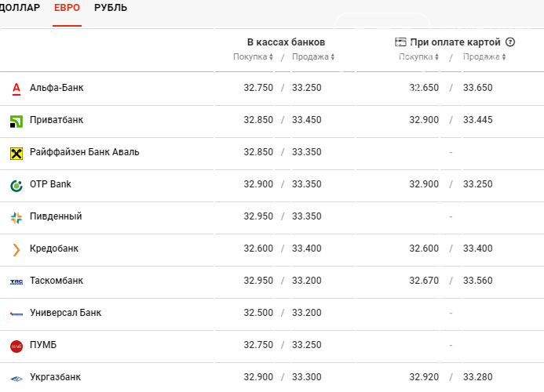Sort by cash desk Покупка column
Screen dimensions: 544x392
(x=253, y=57)
